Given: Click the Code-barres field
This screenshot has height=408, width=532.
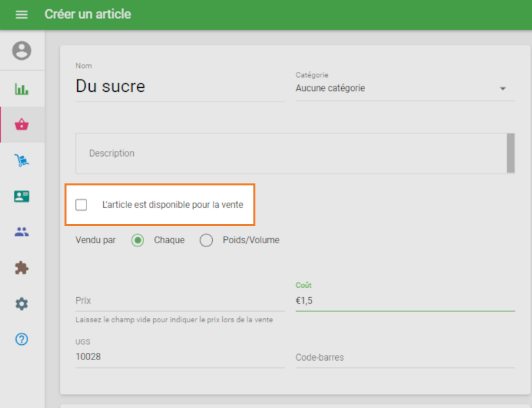Looking at the screenshot, I should coord(406,357).
